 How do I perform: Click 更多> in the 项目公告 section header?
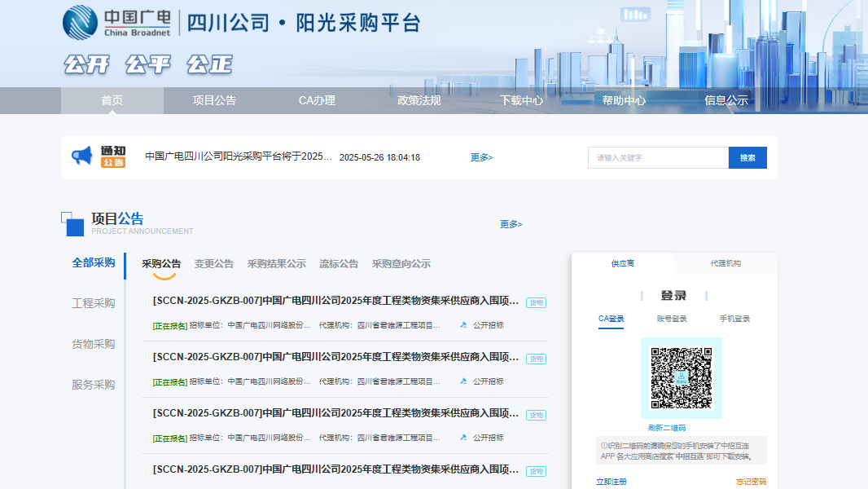511,224
